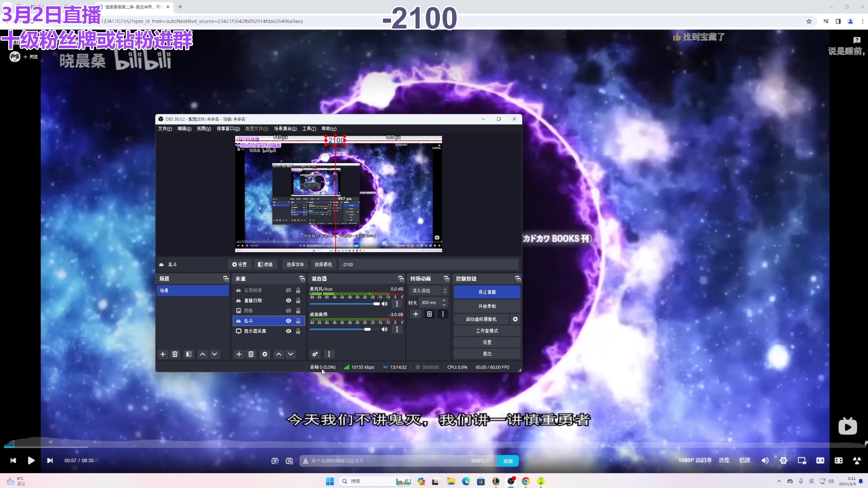Hide the 直播日期 source with eye icon
The image size is (868, 488).
[288, 300]
